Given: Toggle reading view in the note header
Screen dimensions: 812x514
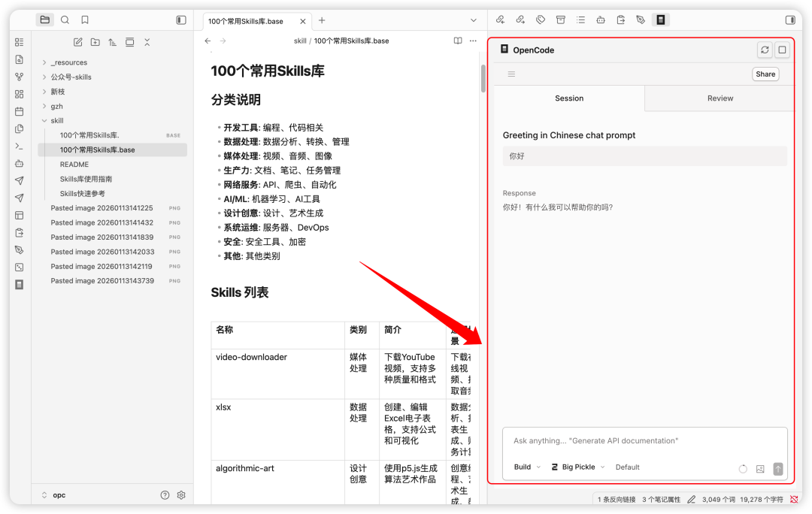Looking at the screenshot, I should point(458,41).
